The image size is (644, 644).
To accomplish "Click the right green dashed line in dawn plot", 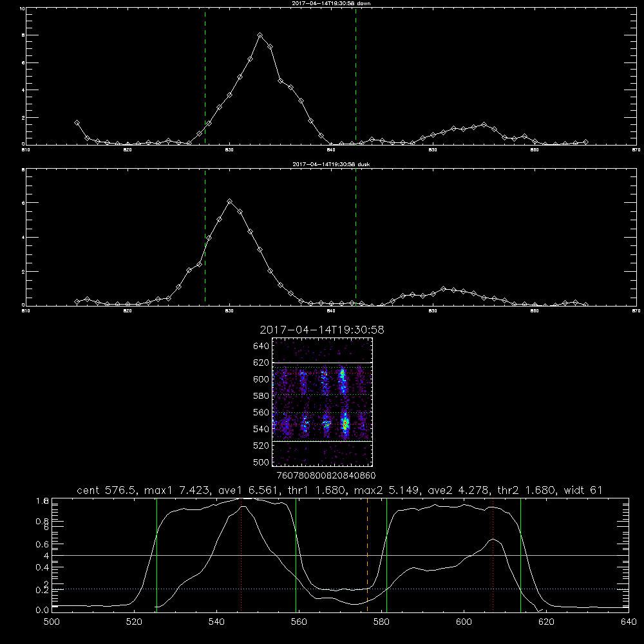I will [355, 76].
